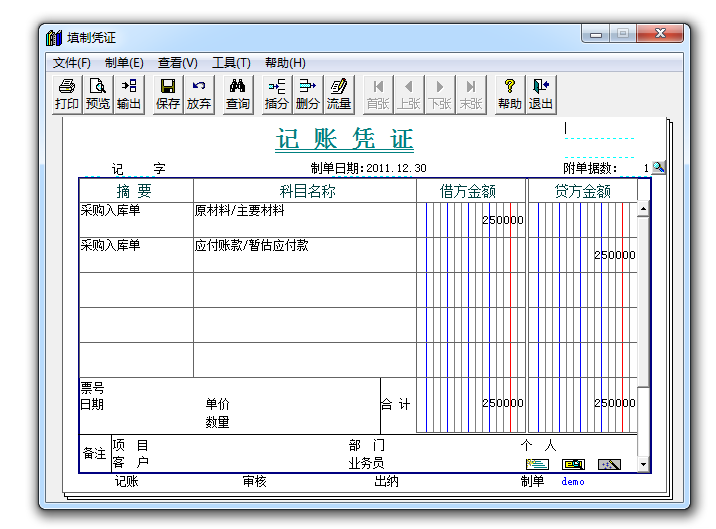Open 预览 (Print Preview) from toolbar

98,93
